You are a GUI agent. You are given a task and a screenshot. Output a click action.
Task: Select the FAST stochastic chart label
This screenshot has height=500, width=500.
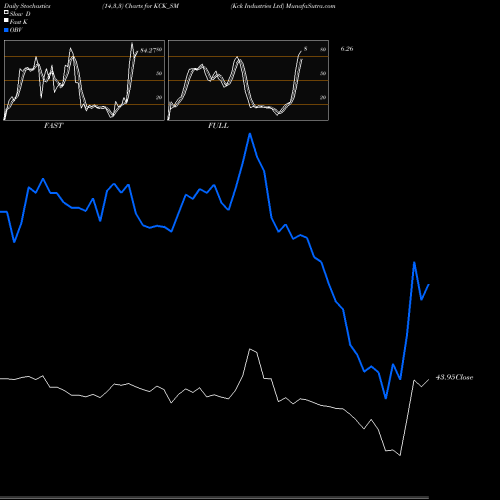53,126
